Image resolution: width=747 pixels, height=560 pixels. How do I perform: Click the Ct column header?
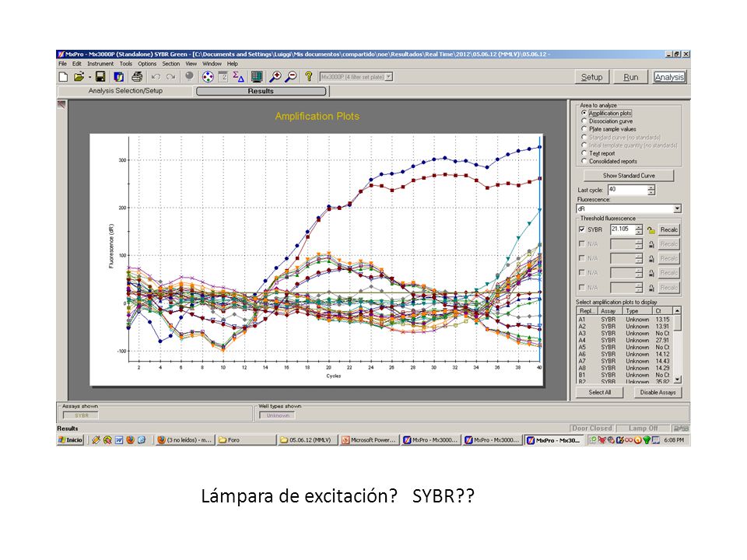(663, 310)
